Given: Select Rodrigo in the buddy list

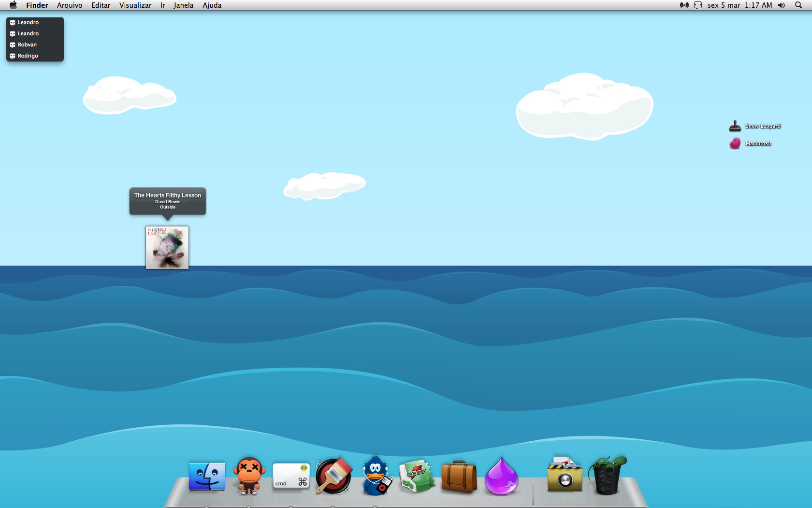Looking at the screenshot, I should tap(35, 56).
